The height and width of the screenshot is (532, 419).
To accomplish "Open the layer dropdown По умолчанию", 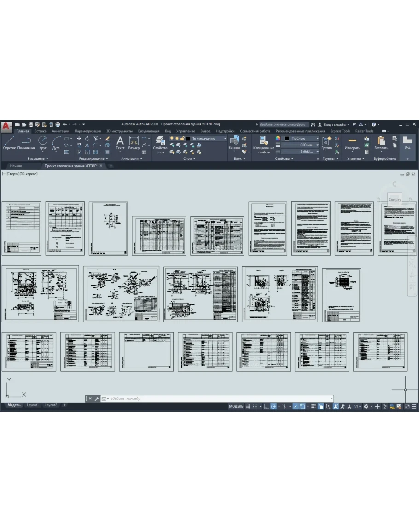I will pos(209,138).
